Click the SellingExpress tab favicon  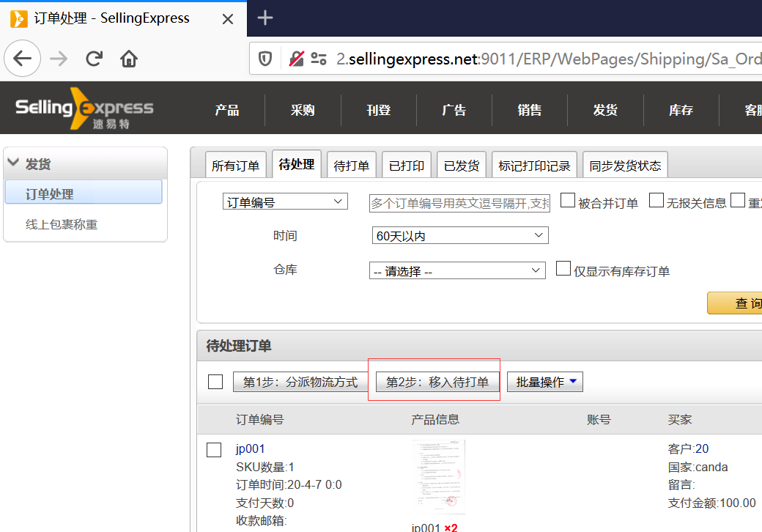click(x=18, y=19)
